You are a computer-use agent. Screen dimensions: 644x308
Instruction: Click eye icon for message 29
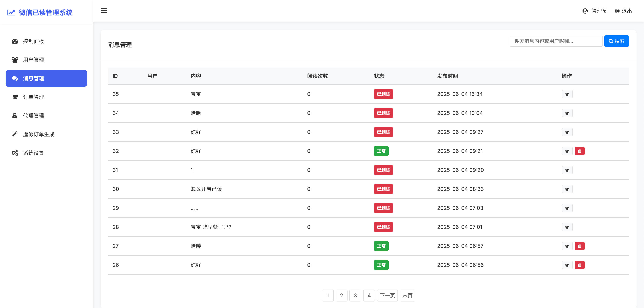[x=567, y=208]
